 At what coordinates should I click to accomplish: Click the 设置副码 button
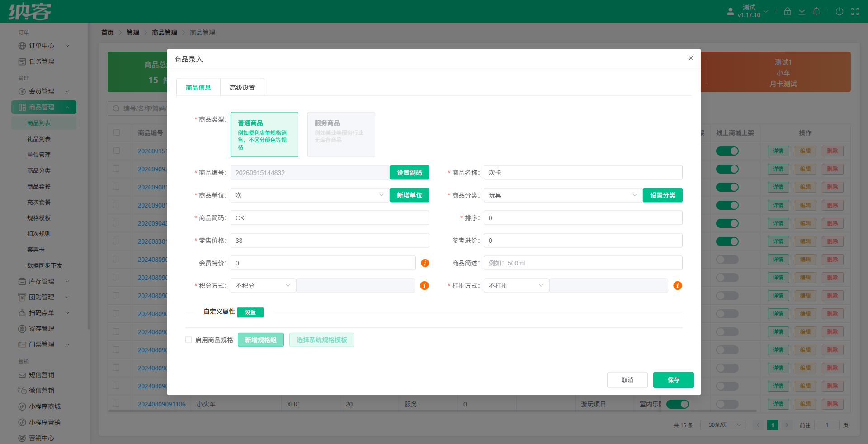(x=410, y=173)
